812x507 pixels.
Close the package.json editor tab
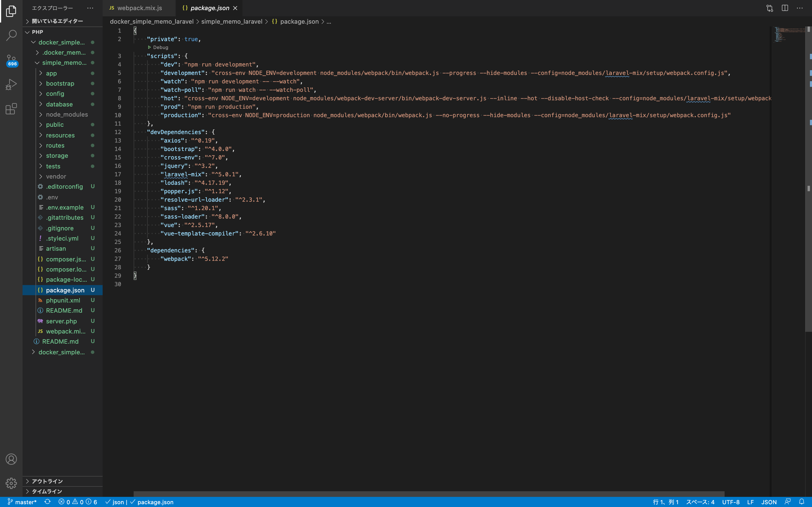click(x=235, y=8)
